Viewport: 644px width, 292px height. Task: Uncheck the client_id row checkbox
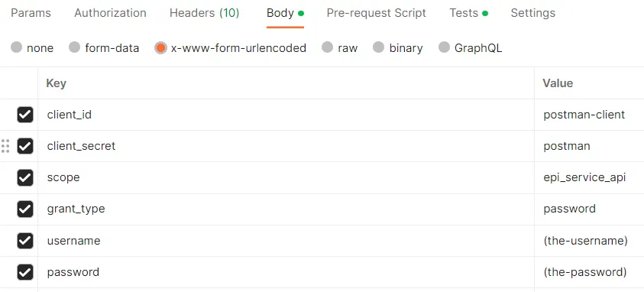click(25, 115)
